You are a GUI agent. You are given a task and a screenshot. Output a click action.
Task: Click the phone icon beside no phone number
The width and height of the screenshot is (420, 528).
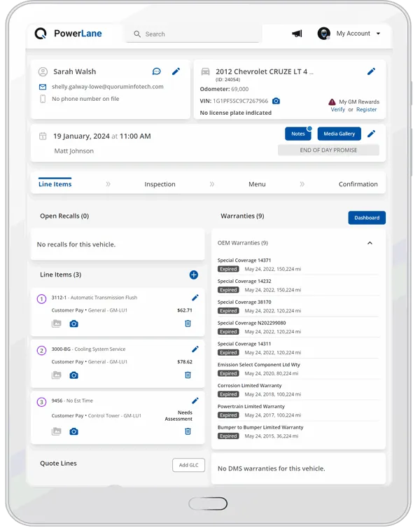[x=43, y=99]
